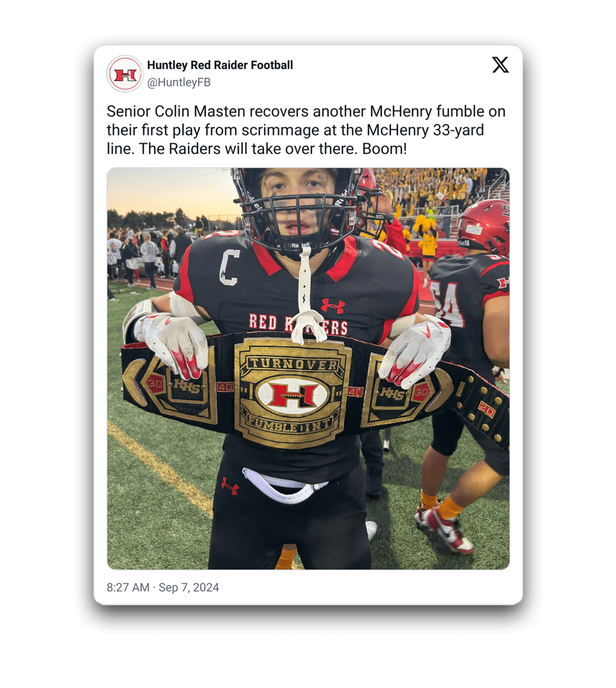616x688 pixels.
Task: Open Huntley Red Raider Football profile name
Action: point(220,65)
